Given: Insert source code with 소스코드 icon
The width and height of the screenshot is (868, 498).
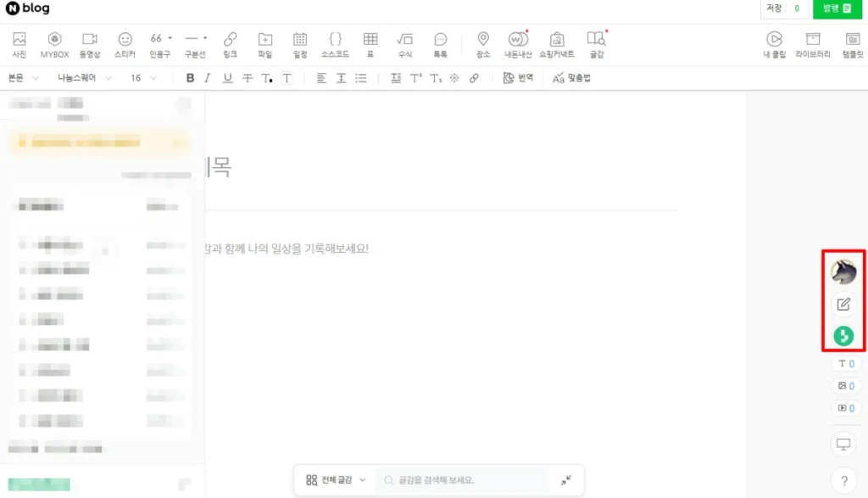Looking at the screenshot, I should coord(335,44).
